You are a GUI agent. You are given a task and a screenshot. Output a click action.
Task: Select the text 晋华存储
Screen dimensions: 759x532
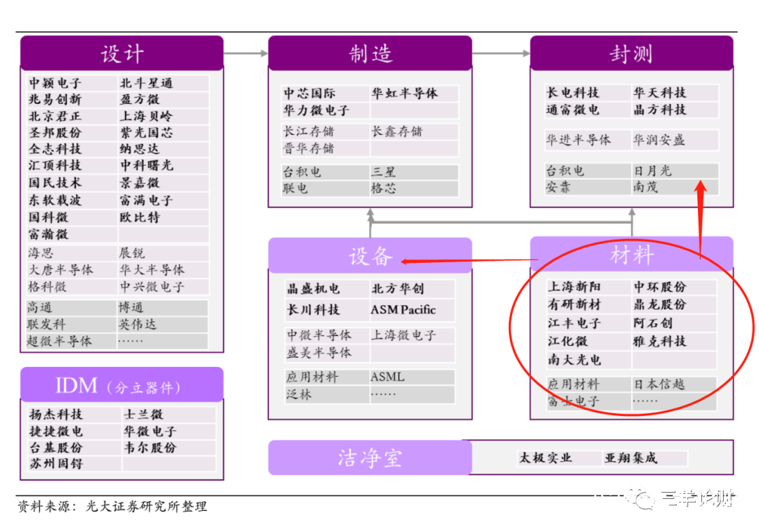(309, 148)
